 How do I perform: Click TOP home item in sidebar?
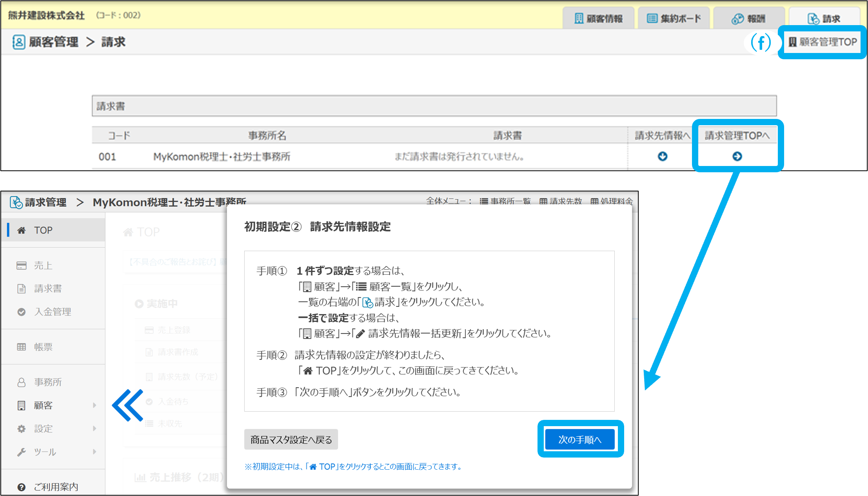click(43, 230)
